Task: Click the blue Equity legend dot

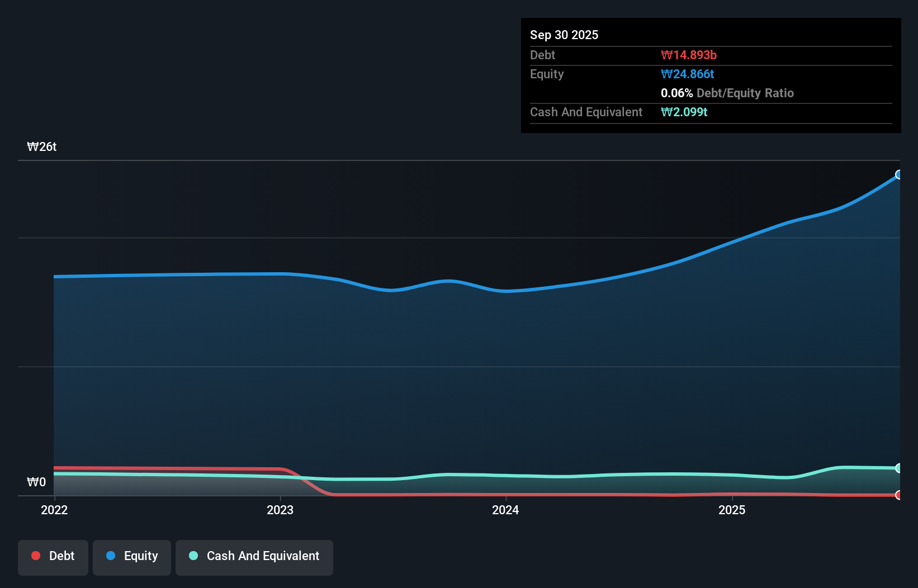Action: pos(111,556)
